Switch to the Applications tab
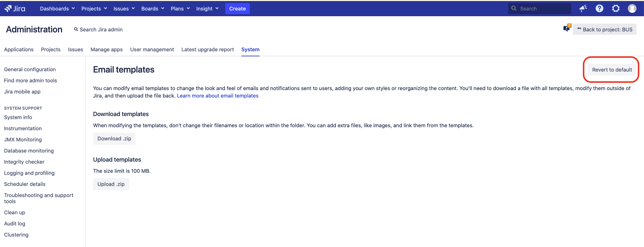 [x=19, y=49]
